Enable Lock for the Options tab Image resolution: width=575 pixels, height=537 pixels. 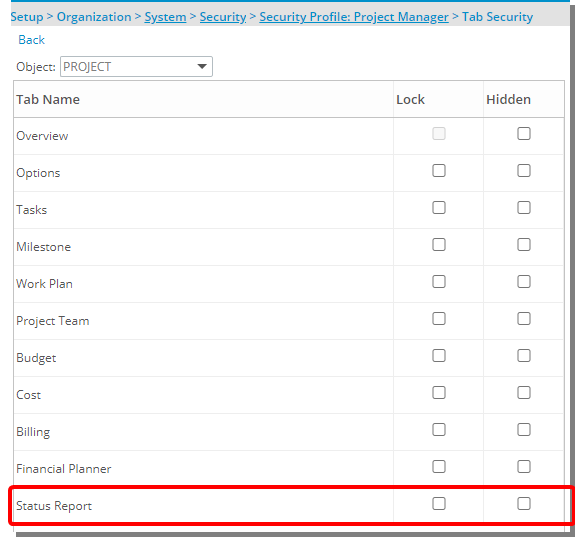[439, 171]
